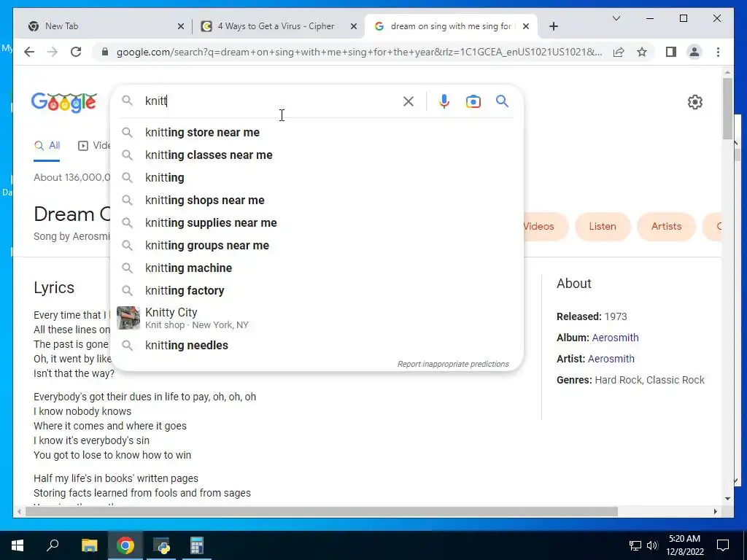View site information padlock icon
This screenshot has height=560, width=747.
point(105,52)
